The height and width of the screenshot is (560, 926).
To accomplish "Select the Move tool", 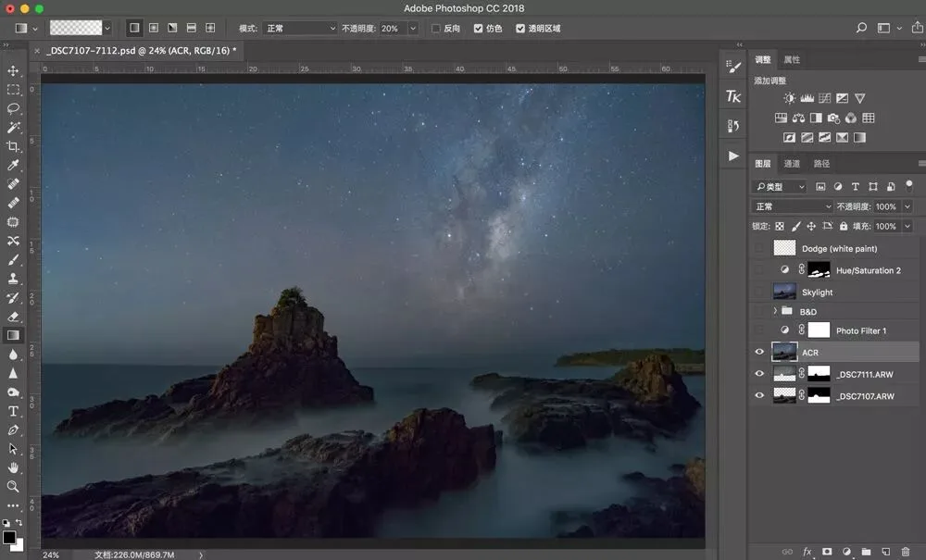I will click(13, 71).
